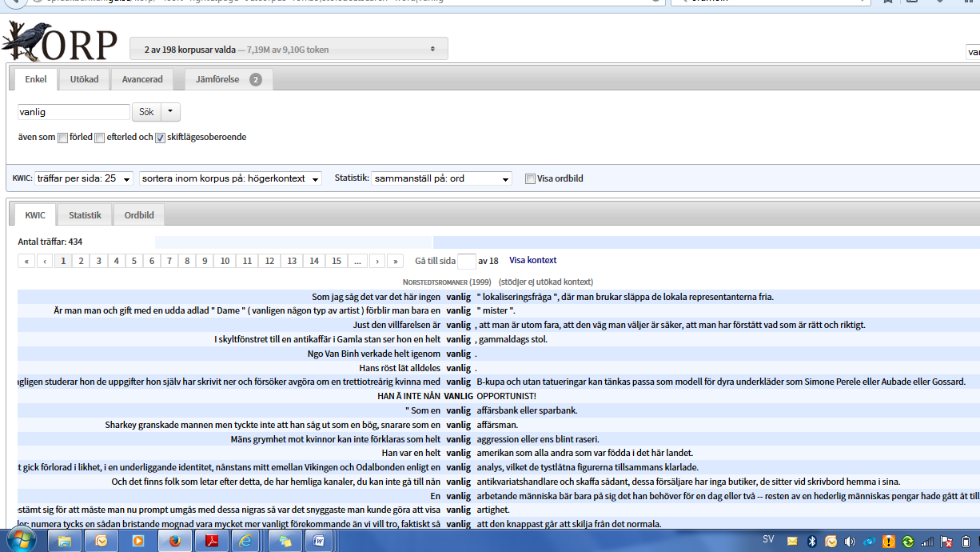Open the träffar per sida dropdown

point(84,178)
